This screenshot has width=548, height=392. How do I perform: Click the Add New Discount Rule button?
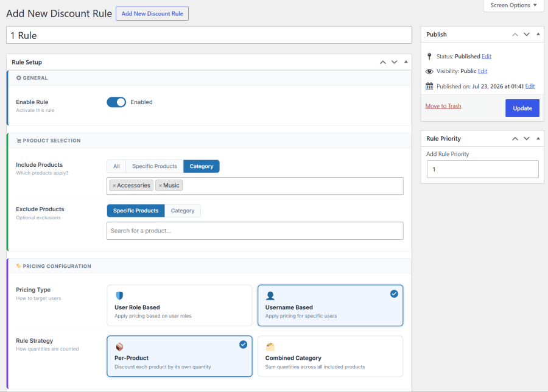coord(152,13)
